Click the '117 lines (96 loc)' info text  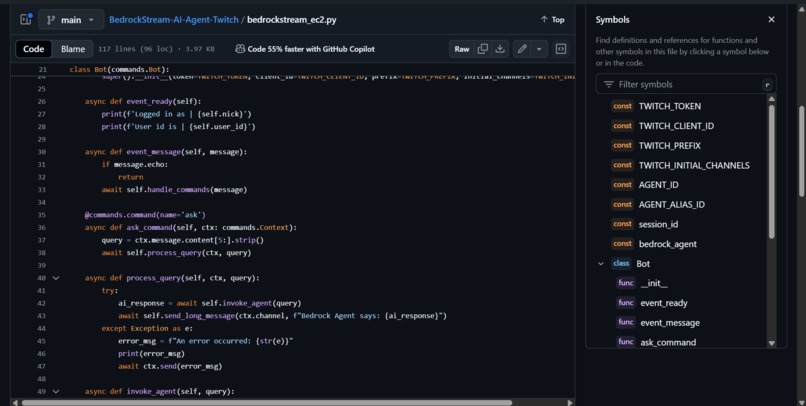tap(136, 49)
